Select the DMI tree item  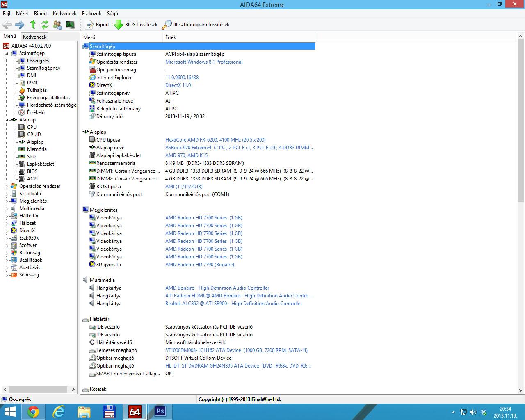click(x=32, y=75)
